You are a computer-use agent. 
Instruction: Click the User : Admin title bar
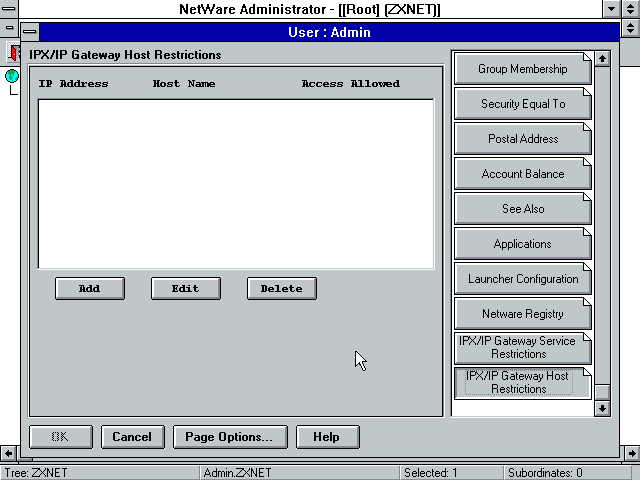point(329,32)
